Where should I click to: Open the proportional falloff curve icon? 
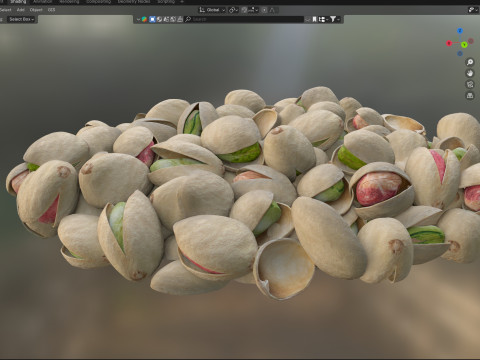[272, 10]
